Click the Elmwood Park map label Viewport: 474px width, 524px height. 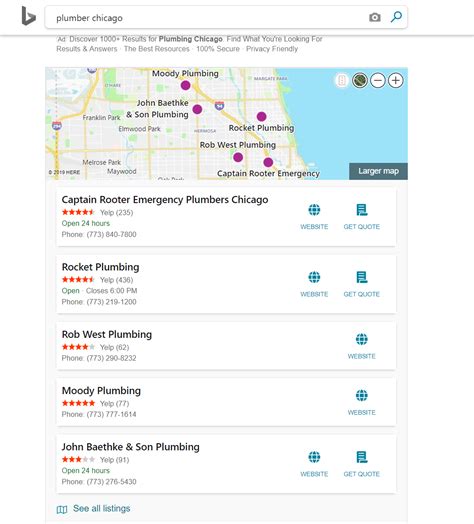[139, 129]
